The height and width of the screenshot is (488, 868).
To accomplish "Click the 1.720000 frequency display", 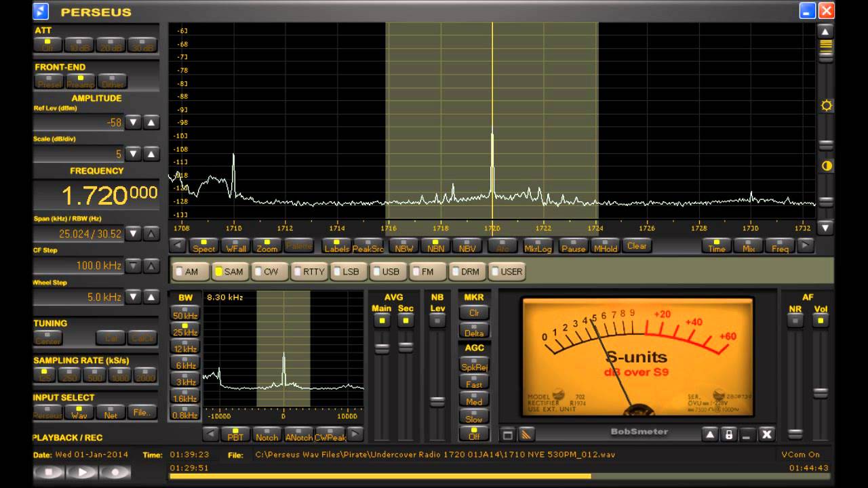I will 96,196.
